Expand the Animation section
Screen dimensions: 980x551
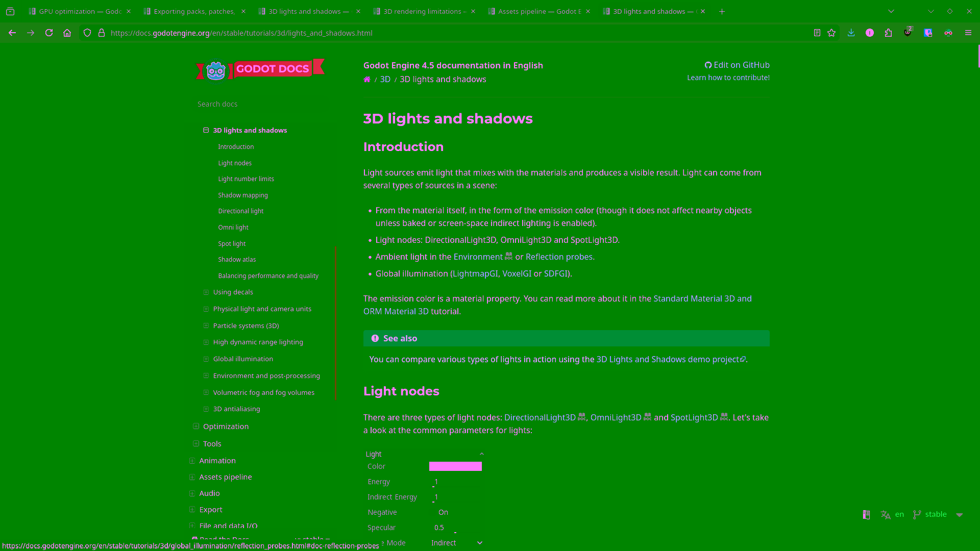tap(192, 461)
